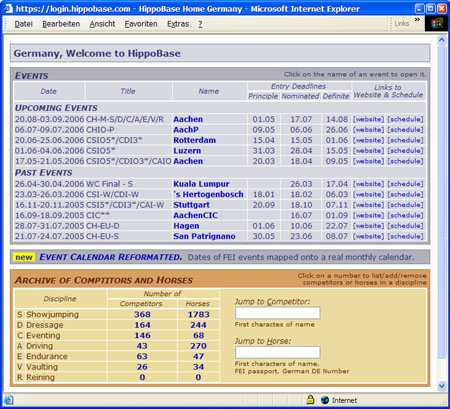Click the SSL padlock icon in status bar
This screenshot has width=450, height=409.
[x=310, y=399]
